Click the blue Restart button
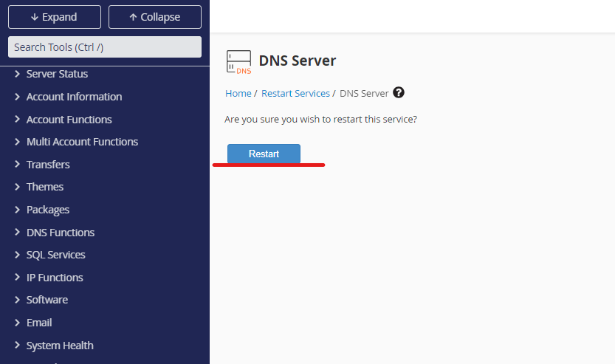This screenshot has width=615, height=364. tap(264, 154)
